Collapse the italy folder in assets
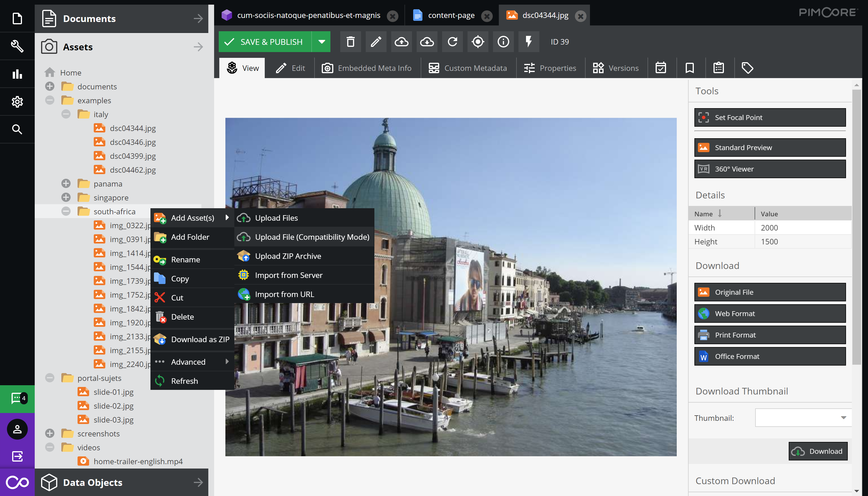868x496 pixels. [x=67, y=114]
